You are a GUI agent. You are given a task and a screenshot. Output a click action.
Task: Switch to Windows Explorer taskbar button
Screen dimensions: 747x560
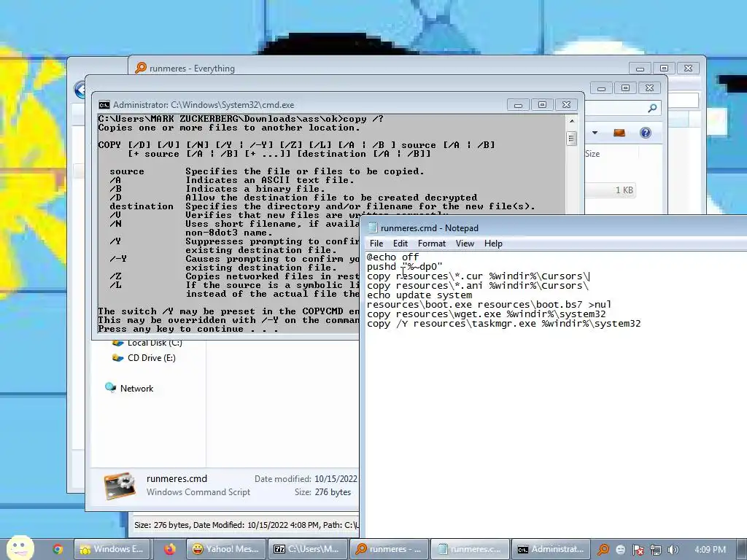tap(112, 549)
